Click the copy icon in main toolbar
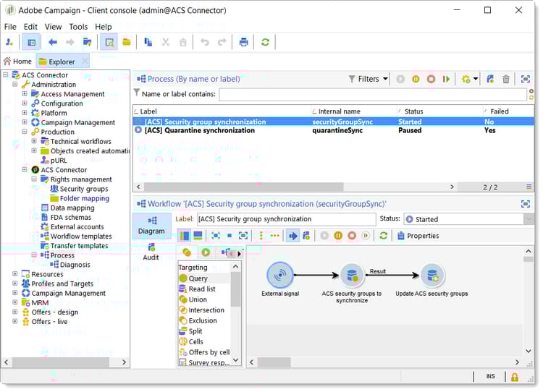Image resolution: width=543 pixels, height=392 pixels. tap(148, 42)
